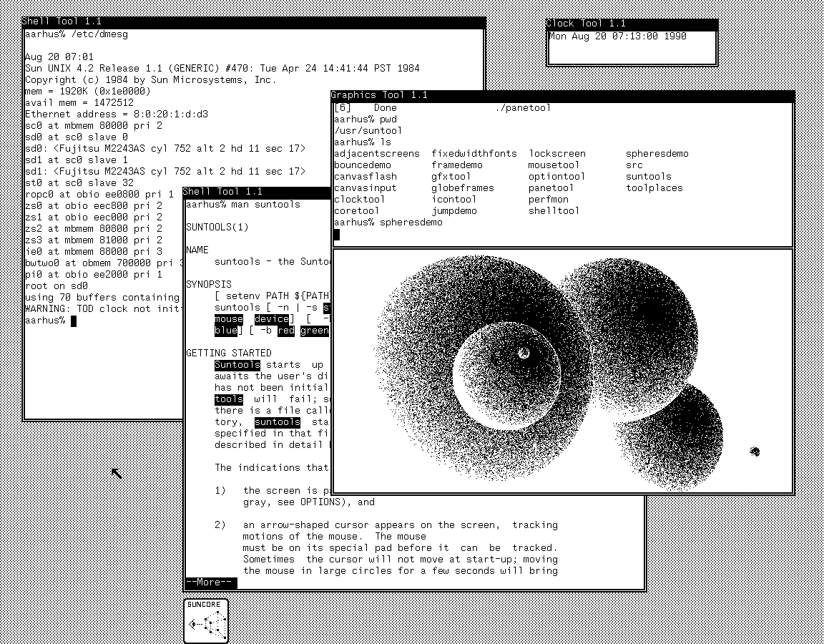The image size is (824, 644).
Task: Click highlighted 'device' word in SYNOPSIS
Action: point(272,319)
